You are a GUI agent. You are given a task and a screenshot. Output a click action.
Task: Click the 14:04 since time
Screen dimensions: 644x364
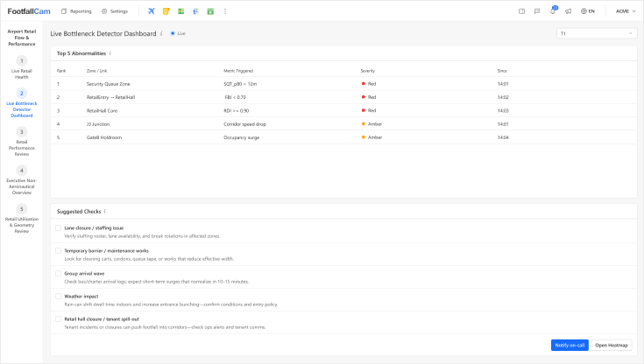pyautogui.click(x=503, y=137)
